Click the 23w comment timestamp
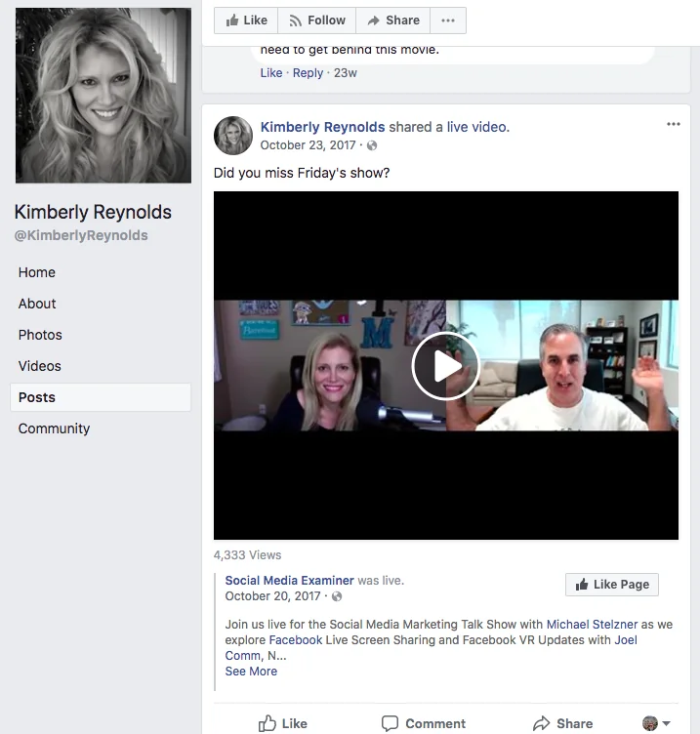Screen dimensions: 700x734 point(345,73)
